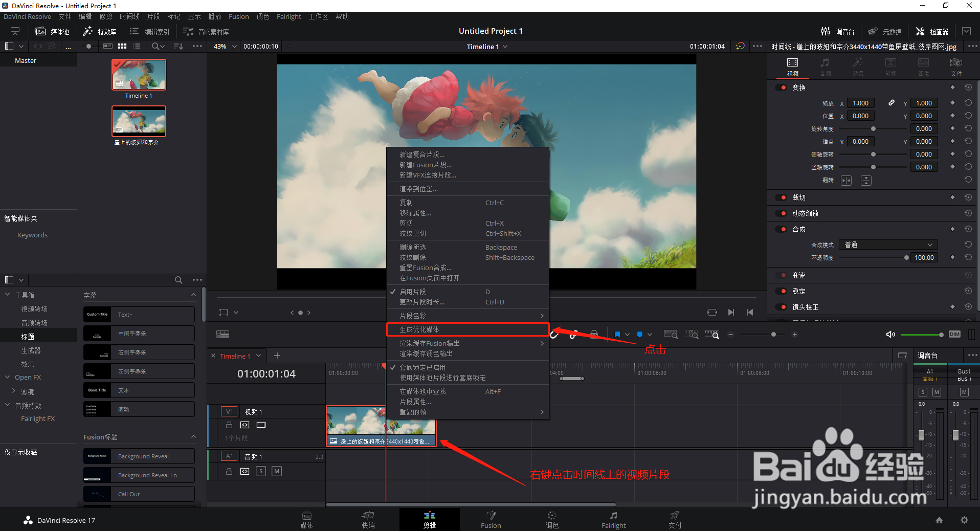980x531 pixels.
Task: Search in the effects library
Action: coord(179,280)
